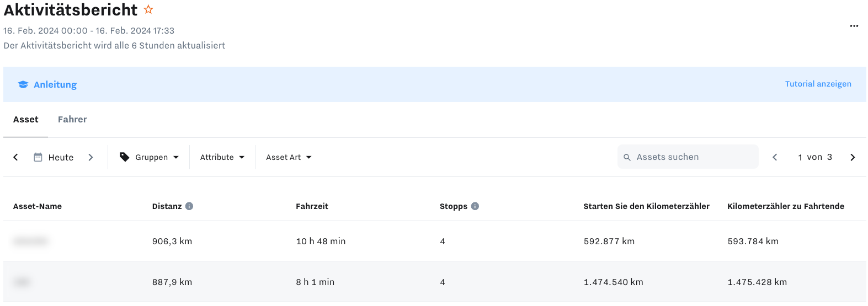Show Stopps info tooltip icon
Viewport: 868px width, 306px height.
(x=475, y=206)
